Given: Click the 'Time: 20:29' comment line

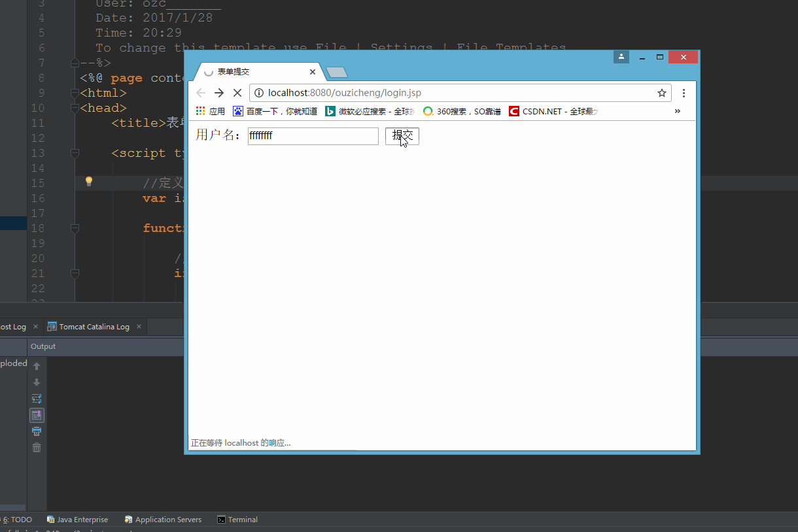Looking at the screenshot, I should tap(139, 33).
